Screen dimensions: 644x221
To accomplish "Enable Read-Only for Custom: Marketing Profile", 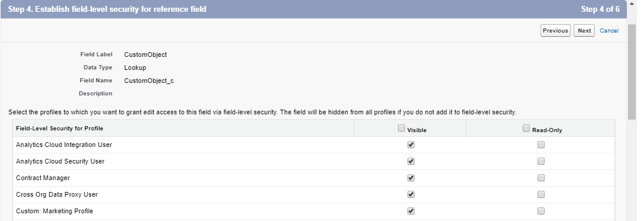I will [x=541, y=211].
